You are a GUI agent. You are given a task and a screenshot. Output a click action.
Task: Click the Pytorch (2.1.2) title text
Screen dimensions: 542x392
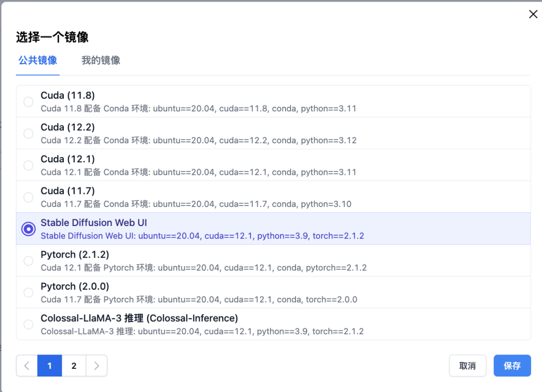point(75,255)
